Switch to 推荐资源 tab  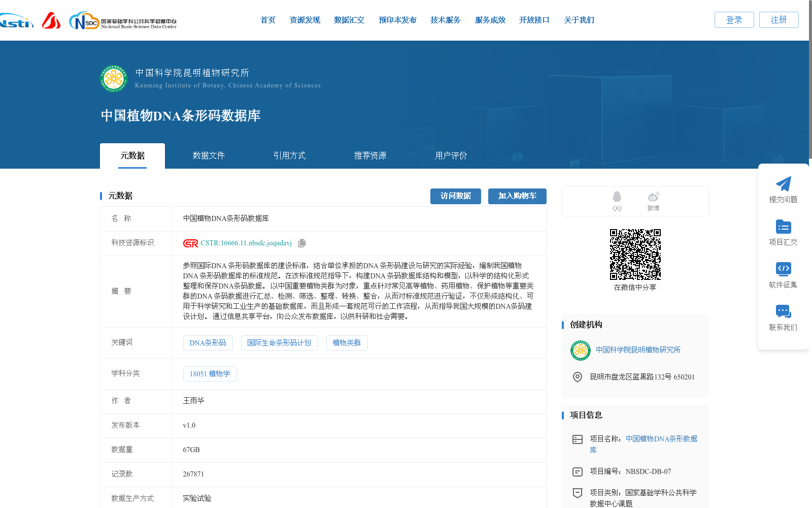(370, 156)
